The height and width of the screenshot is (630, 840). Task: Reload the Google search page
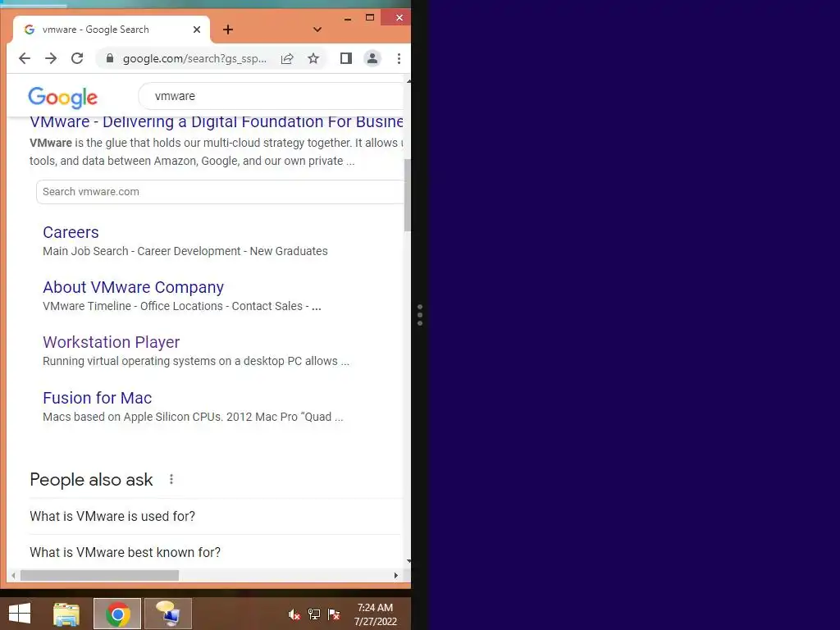tap(77, 58)
